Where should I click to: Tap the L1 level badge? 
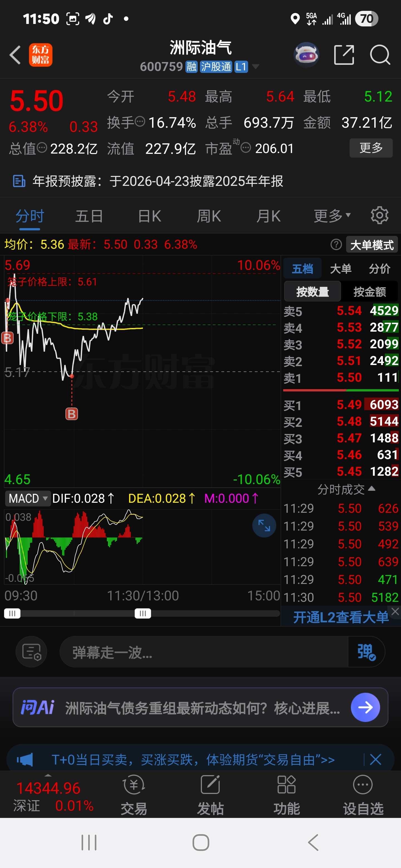pos(241,67)
